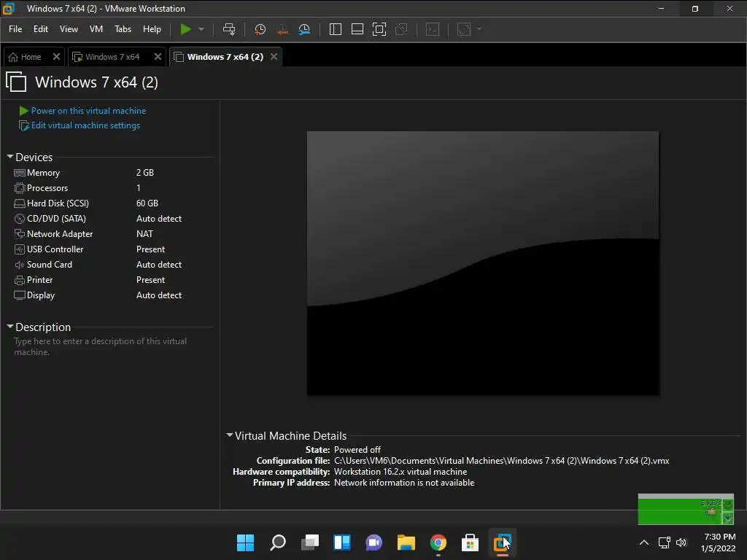
Task: Open the Snapshot Manager icon
Action: [304, 29]
